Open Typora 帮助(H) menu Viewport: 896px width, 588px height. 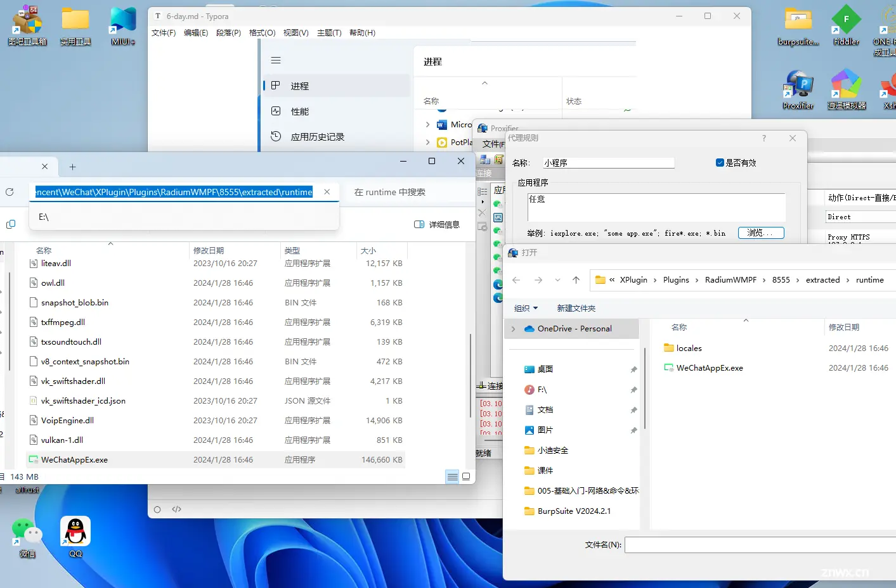tap(362, 33)
